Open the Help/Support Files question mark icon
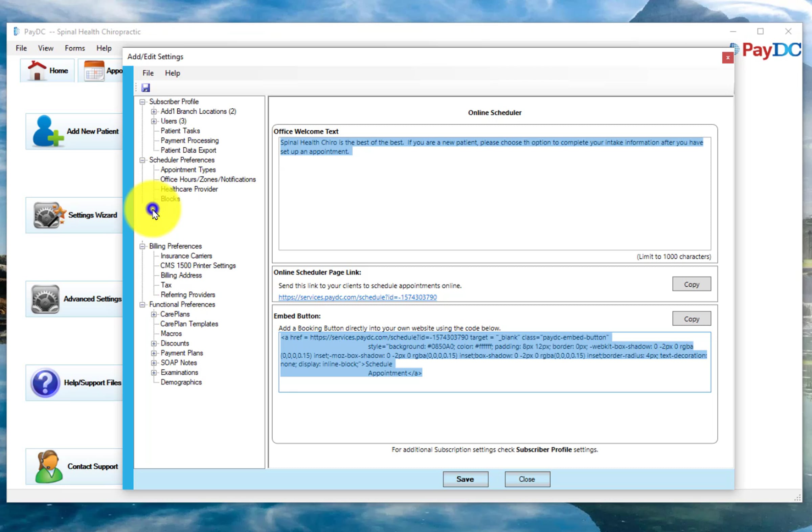This screenshot has height=532, width=812. [45, 382]
